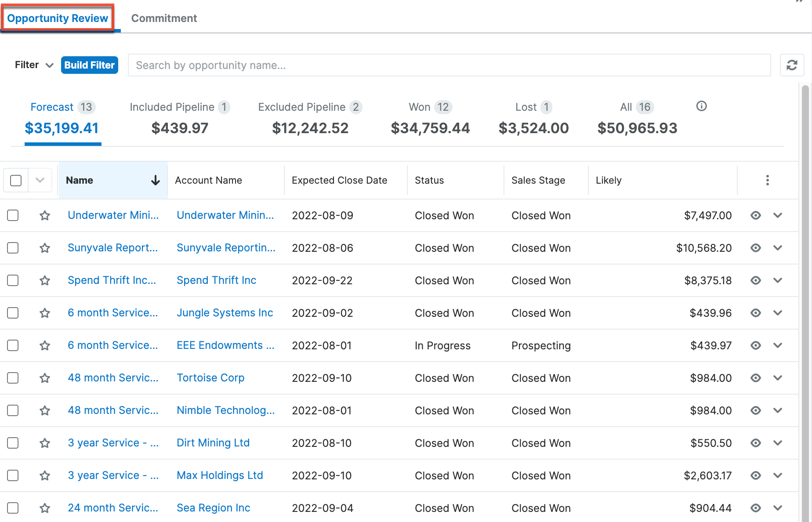The height and width of the screenshot is (522, 812).
Task: Click the opportunity name search field
Action: point(449,65)
